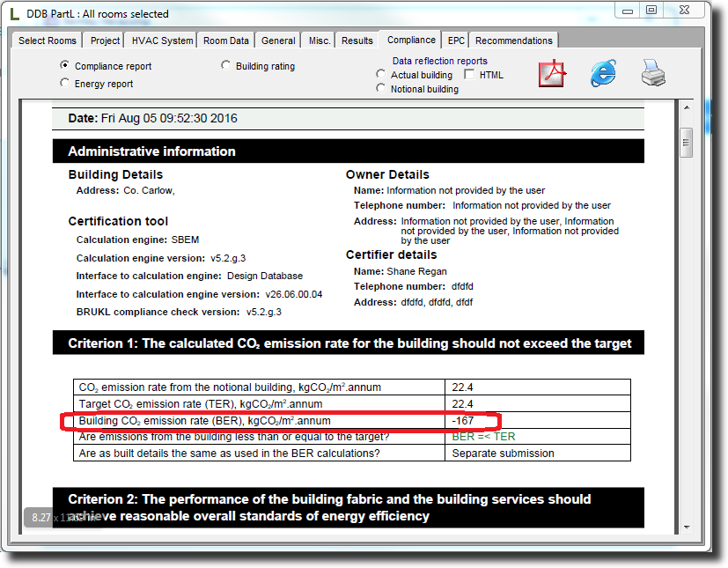Screen dimensions: 728x568
Task: Select the Compliance report radio button
Action: tap(65, 65)
